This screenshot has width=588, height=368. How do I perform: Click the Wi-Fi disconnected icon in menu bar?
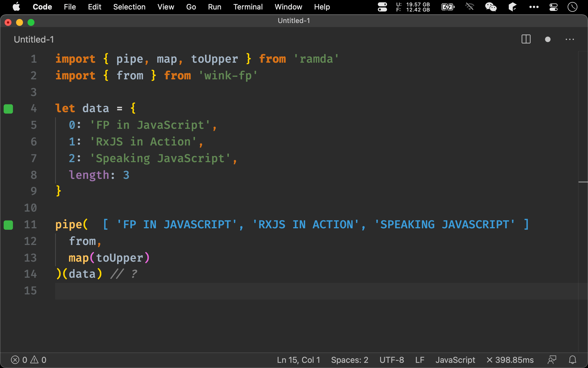tap(470, 7)
